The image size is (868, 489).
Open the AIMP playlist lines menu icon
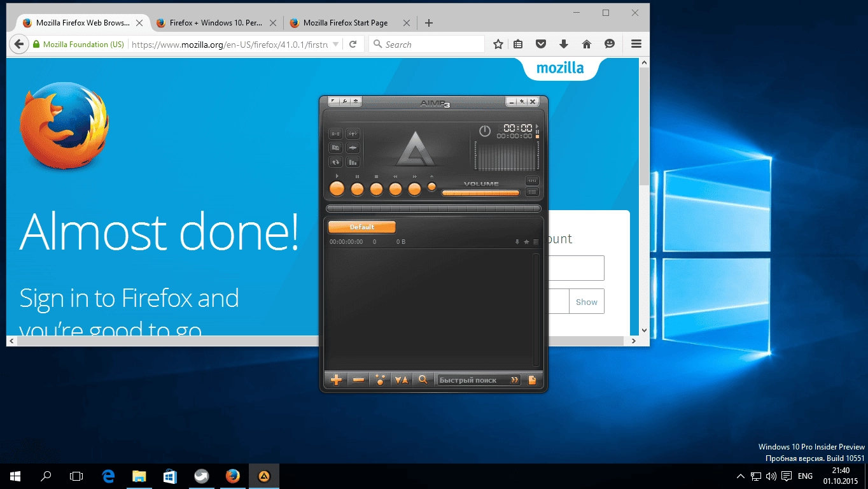point(536,242)
